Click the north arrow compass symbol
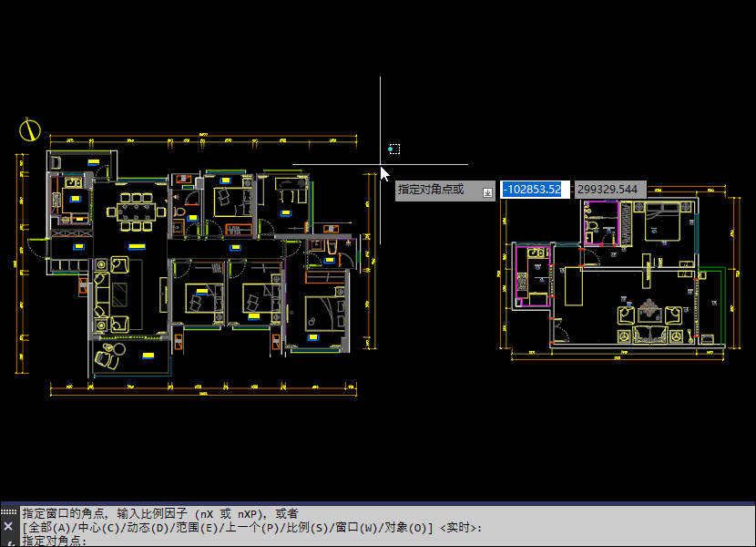 [31, 130]
